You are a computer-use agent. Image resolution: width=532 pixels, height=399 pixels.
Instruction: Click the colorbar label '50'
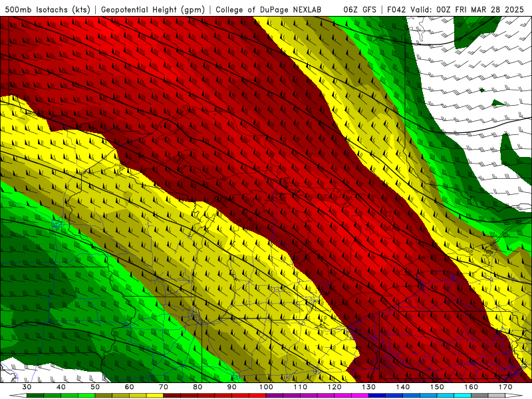click(95, 387)
